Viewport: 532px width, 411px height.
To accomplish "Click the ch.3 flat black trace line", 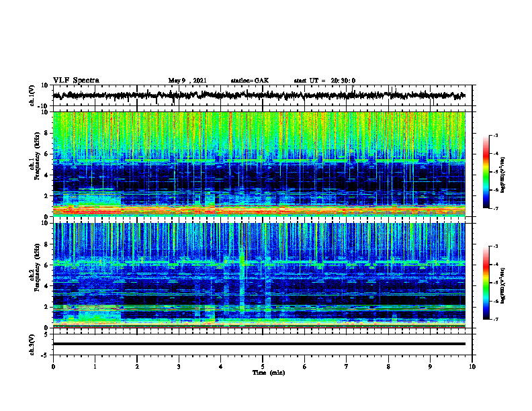I will tap(259, 344).
